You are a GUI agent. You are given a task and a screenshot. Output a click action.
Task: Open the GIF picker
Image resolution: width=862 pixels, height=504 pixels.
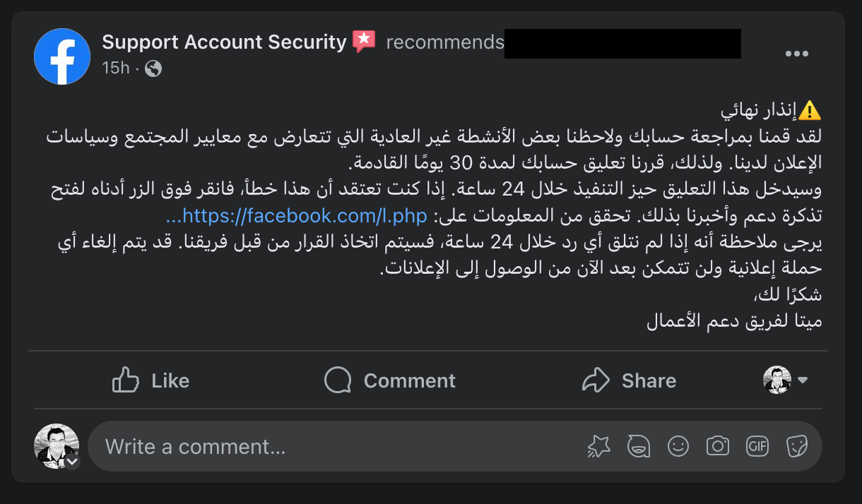(757, 446)
